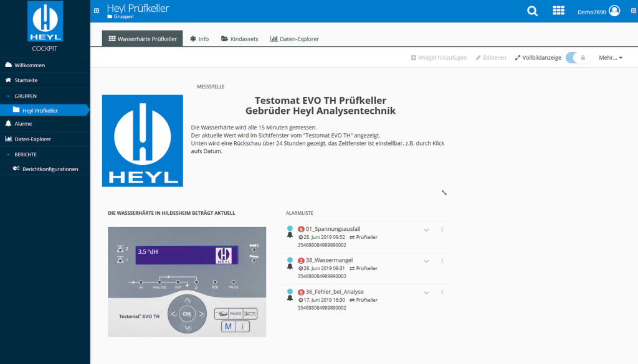Open the Demo7890 user avatar menu
Image resolution: width=638 pixels, height=364 pixels.
[x=614, y=11]
